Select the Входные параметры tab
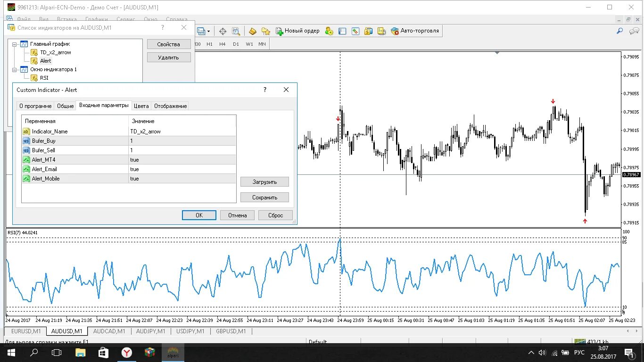This screenshot has height=362, width=644. (104, 105)
